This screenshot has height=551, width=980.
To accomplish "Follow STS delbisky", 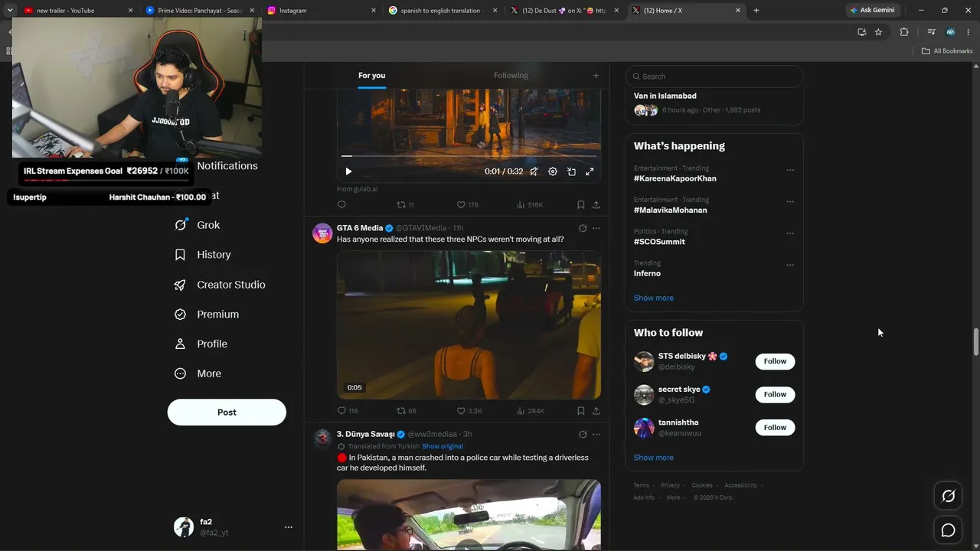I will coord(775,361).
